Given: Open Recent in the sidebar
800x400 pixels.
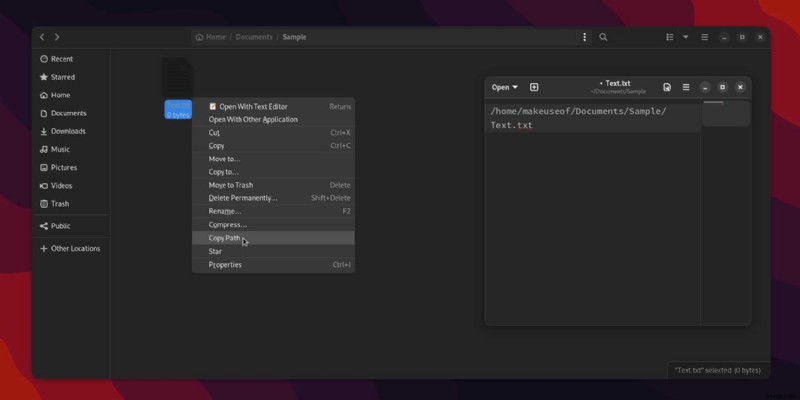Looking at the screenshot, I should [71, 59].
